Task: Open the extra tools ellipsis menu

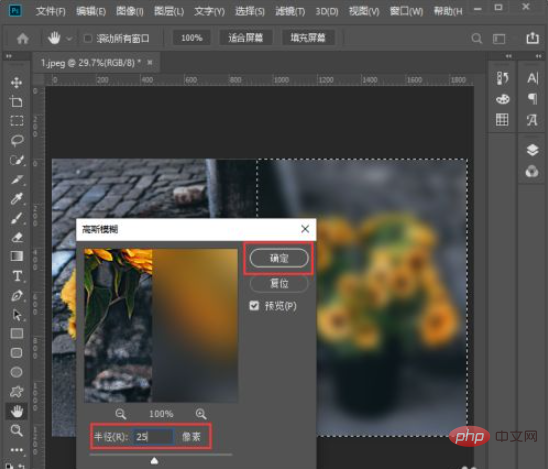Action: [16, 449]
